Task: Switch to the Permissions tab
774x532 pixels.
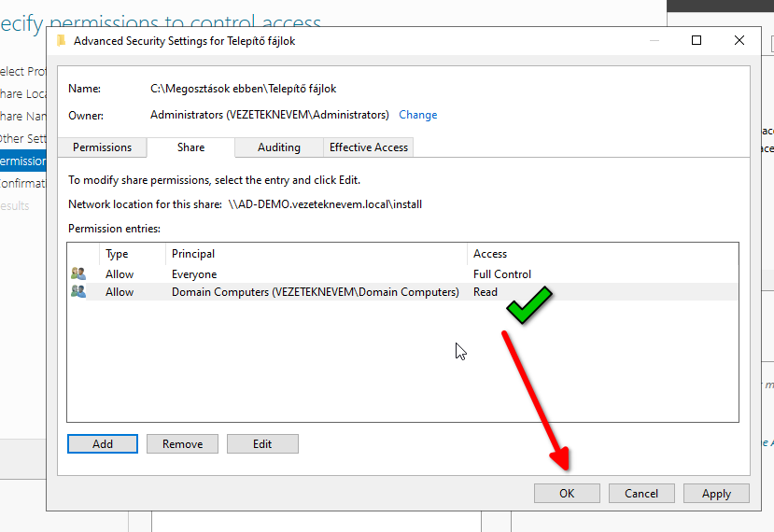Action: [103, 147]
